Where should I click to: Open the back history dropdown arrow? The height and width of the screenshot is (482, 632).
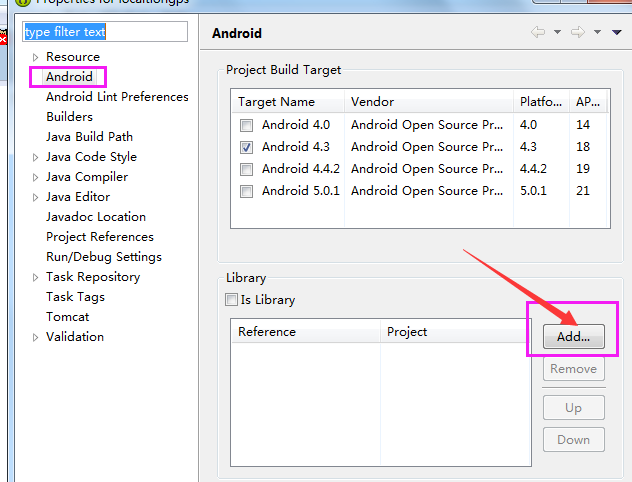click(557, 32)
